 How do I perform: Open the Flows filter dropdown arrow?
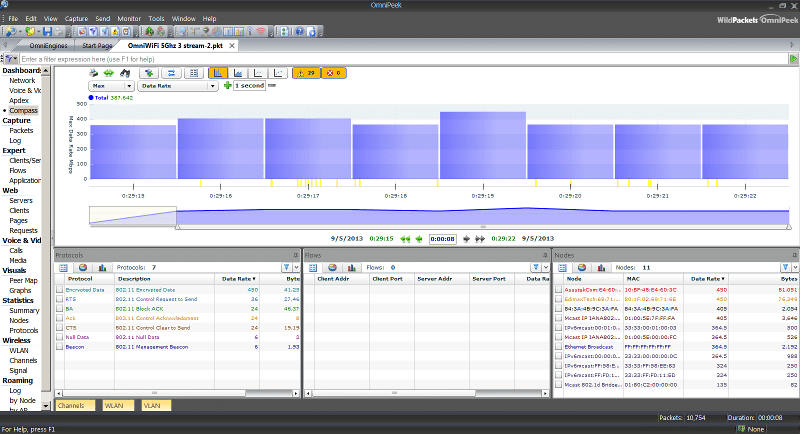[546, 268]
